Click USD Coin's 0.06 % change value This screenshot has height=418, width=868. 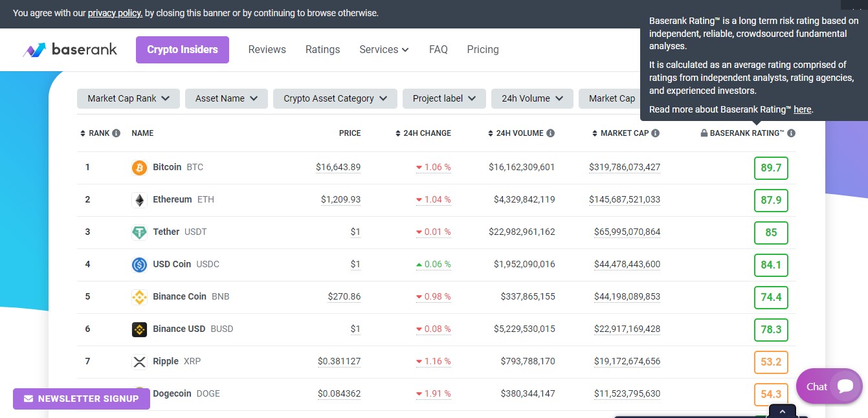coord(434,265)
